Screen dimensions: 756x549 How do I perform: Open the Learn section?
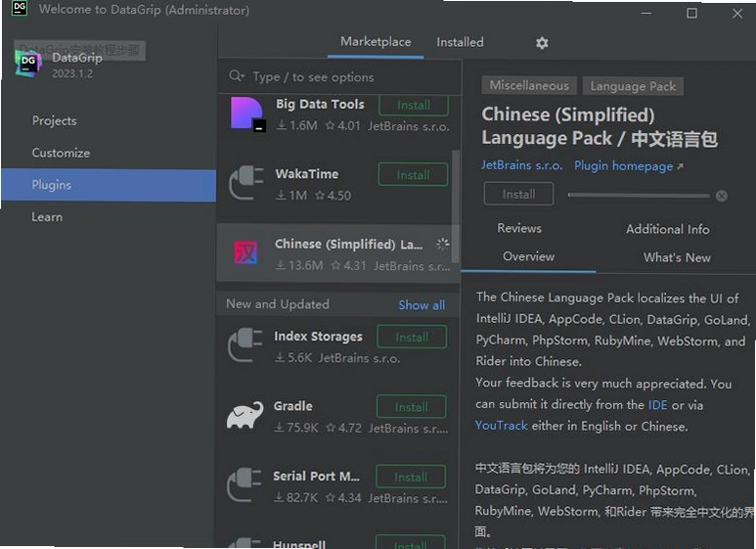pyautogui.click(x=47, y=217)
